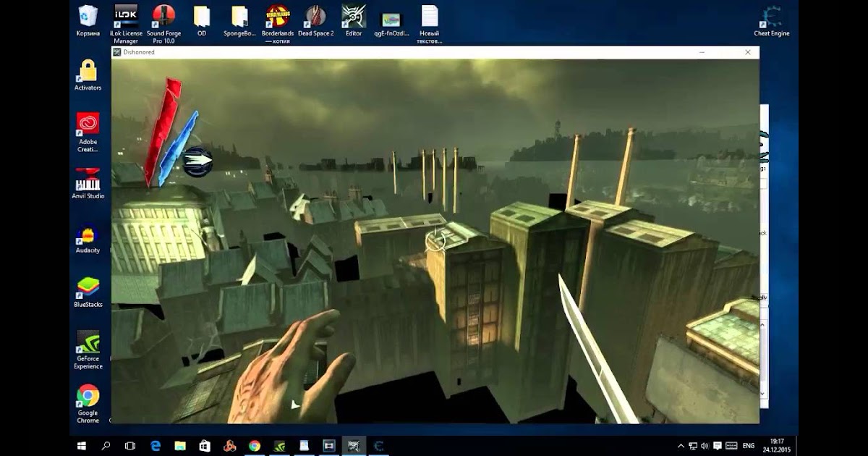Open the Editor desktop shortcut
Viewport: 868px width, 456px height.
click(354, 21)
